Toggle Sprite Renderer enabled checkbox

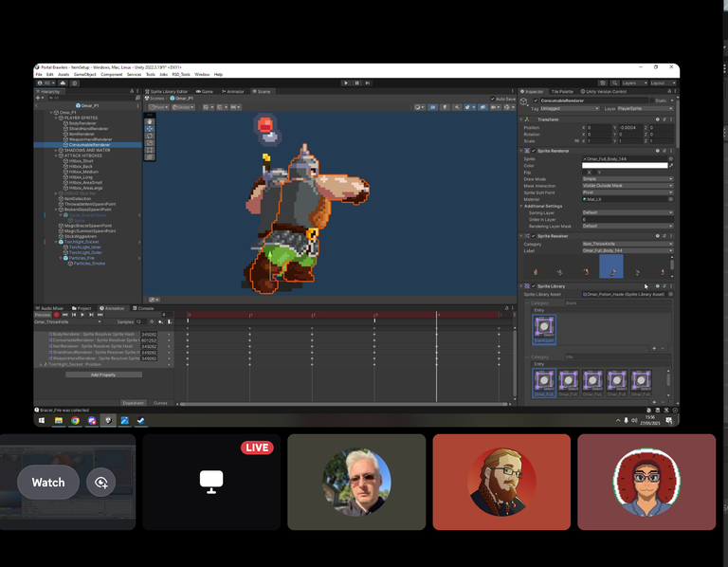click(533, 151)
